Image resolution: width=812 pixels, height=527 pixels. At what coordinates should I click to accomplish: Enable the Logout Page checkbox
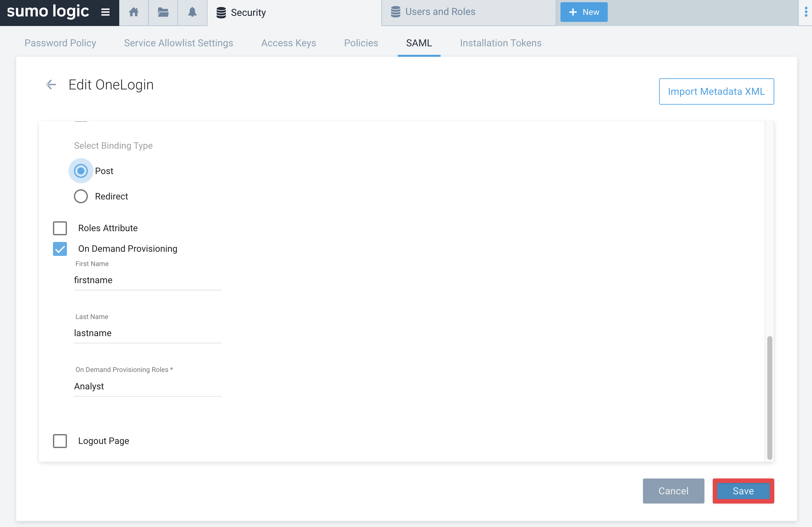(60, 441)
